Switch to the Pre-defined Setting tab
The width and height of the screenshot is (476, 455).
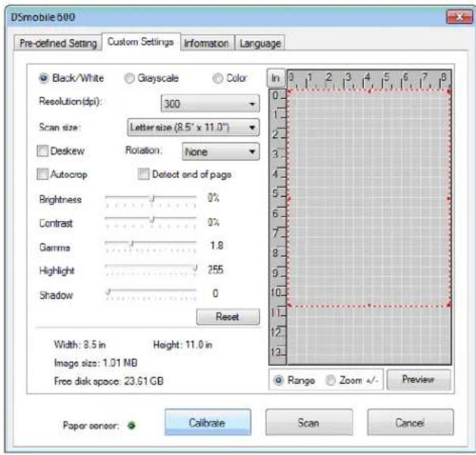pyautogui.click(x=58, y=43)
